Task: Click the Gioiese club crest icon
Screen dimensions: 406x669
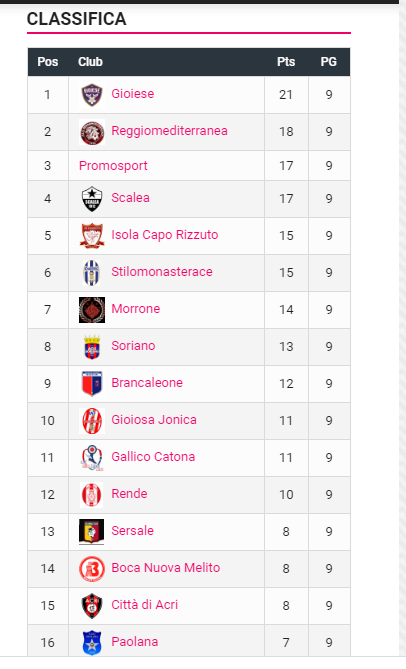Action: pyautogui.click(x=92, y=95)
